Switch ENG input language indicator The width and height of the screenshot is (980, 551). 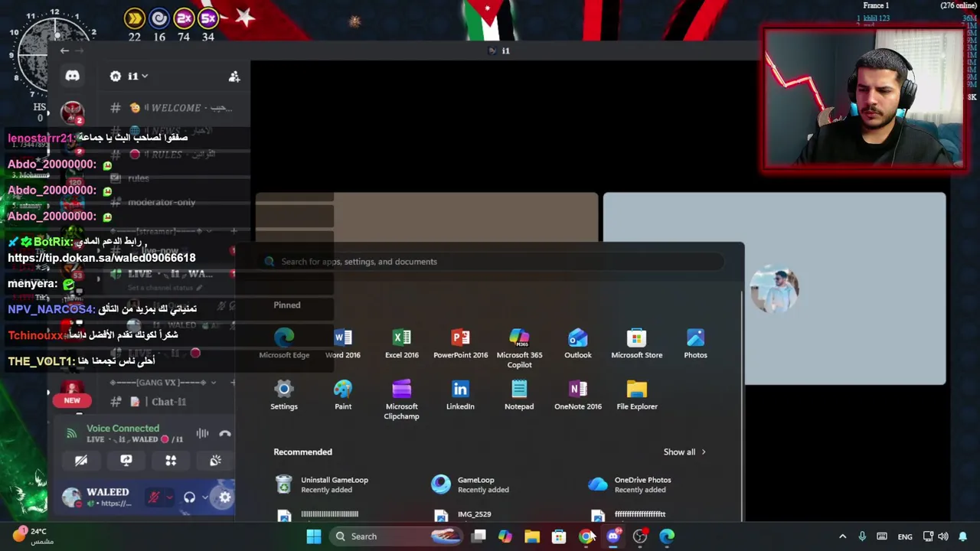click(x=905, y=536)
